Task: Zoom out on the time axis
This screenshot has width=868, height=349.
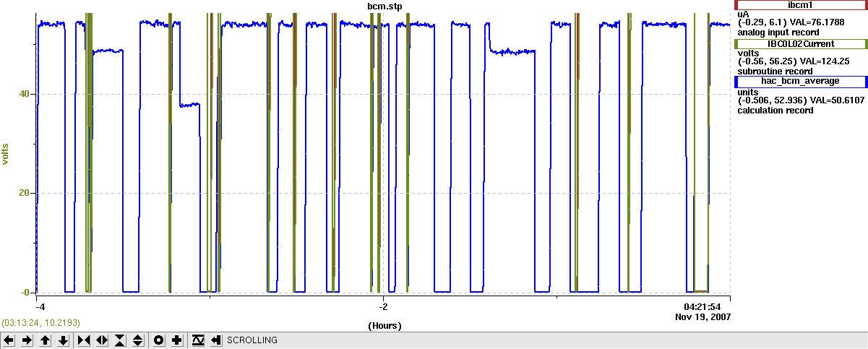Action: (x=102, y=340)
